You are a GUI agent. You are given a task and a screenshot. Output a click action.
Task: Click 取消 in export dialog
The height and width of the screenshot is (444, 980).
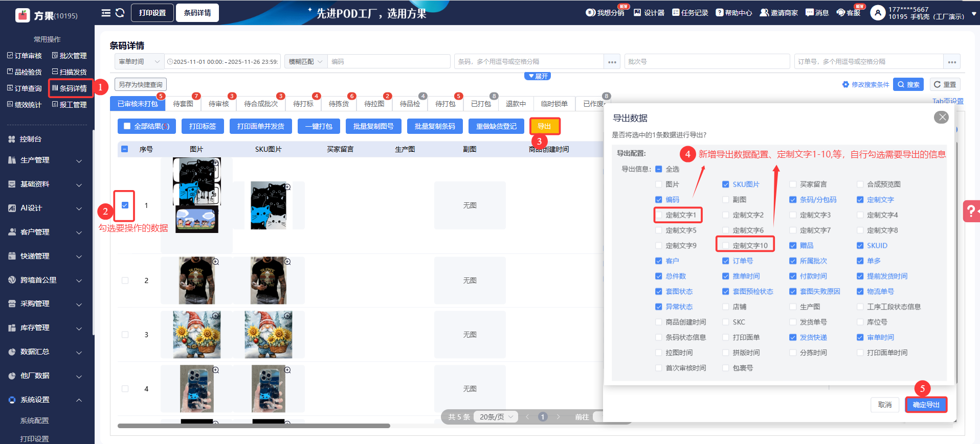point(885,405)
